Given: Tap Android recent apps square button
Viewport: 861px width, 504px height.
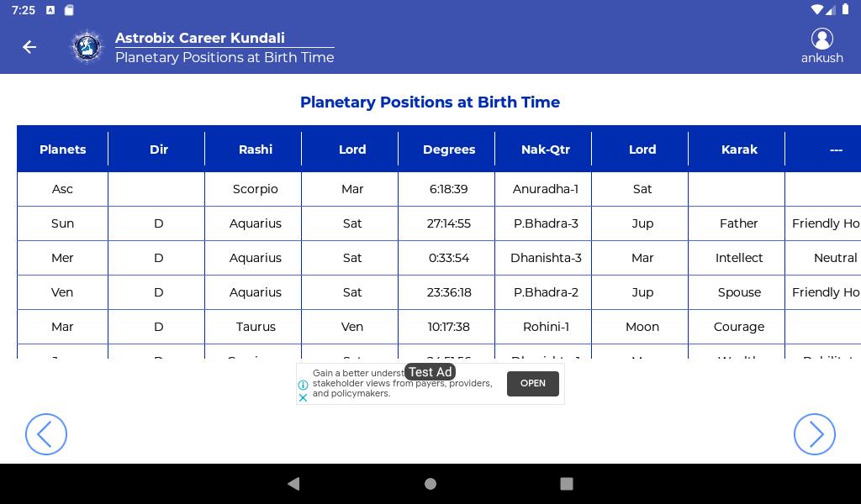Looking at the screenshot, I should (566, 483).
